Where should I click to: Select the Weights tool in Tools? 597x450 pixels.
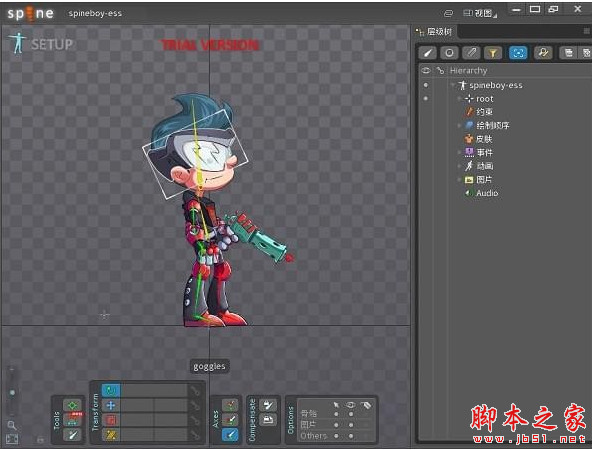click(x=72, y=420)
